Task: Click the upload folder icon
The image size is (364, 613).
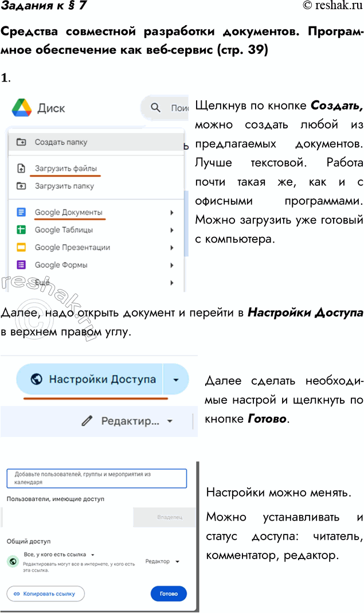Action: coord(21,186)
